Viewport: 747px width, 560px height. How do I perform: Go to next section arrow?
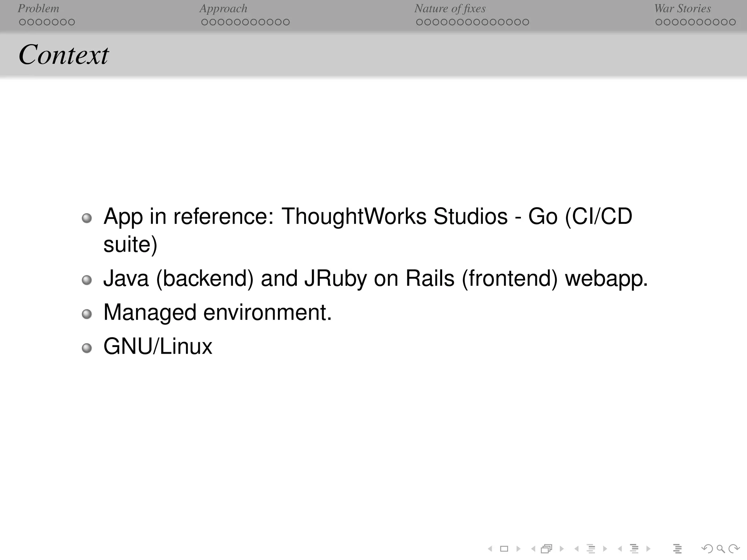[648, 549]
